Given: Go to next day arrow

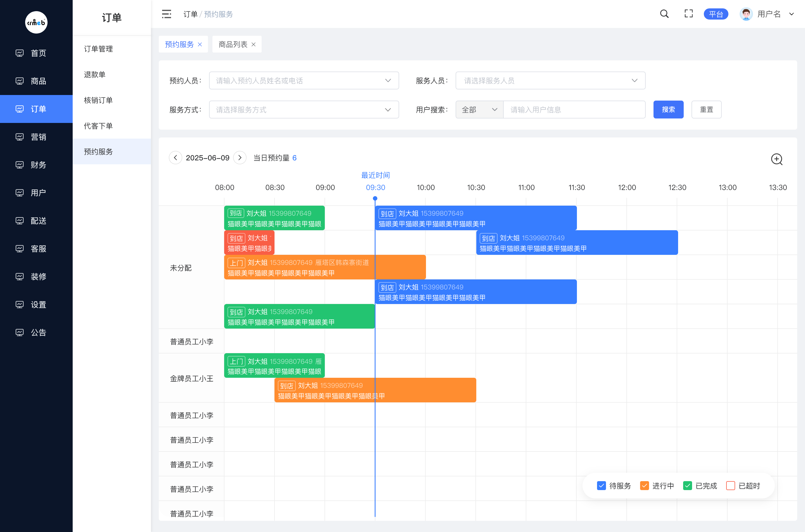Looking at the screenshot, I should (240, 158).
